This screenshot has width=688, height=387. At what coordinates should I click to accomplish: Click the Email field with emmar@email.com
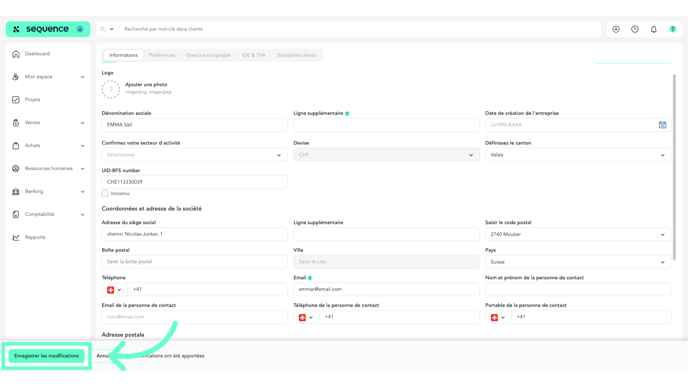point(386,290)
